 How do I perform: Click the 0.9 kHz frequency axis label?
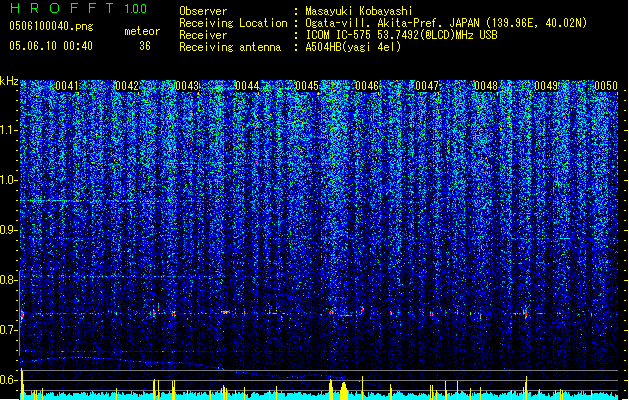8,230
